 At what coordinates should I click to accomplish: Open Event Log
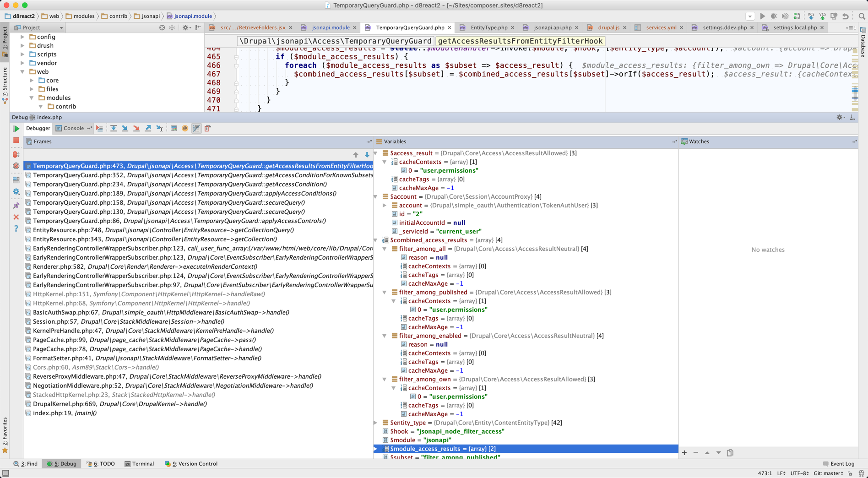(x=839, y=464)
